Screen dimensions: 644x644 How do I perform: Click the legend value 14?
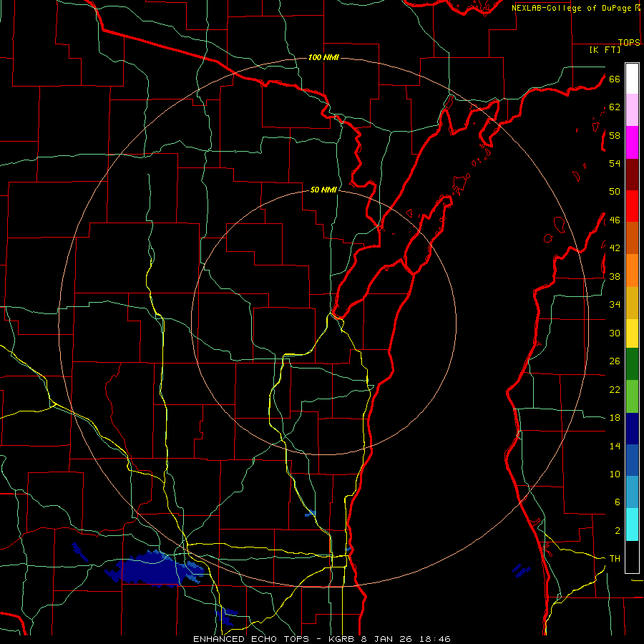(615, 446)
